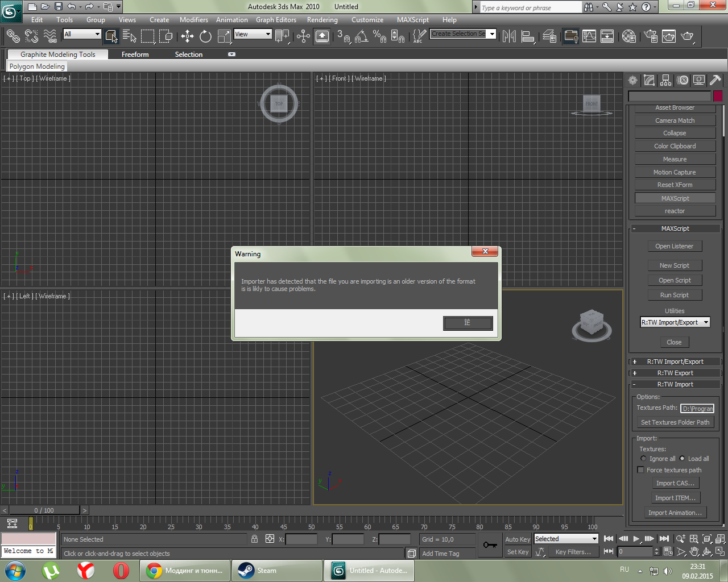Screen dimensions: 728x582
Task: Open the Rendering menu
Action: tap(322, 20)
